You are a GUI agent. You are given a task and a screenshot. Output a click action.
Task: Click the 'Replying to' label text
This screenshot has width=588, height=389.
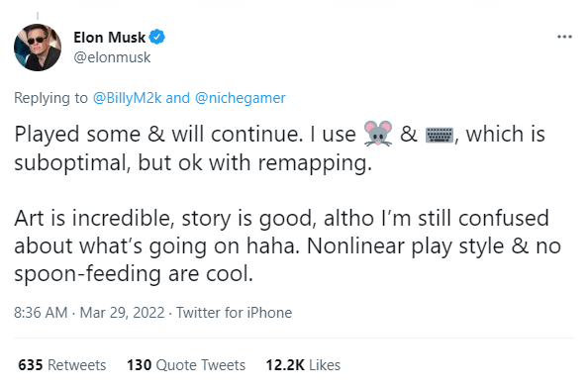[50, 98]
